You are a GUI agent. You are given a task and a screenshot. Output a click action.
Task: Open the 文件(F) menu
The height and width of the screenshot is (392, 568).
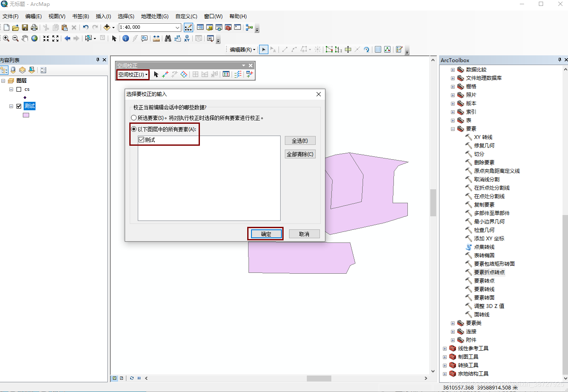tap(11, 16)
